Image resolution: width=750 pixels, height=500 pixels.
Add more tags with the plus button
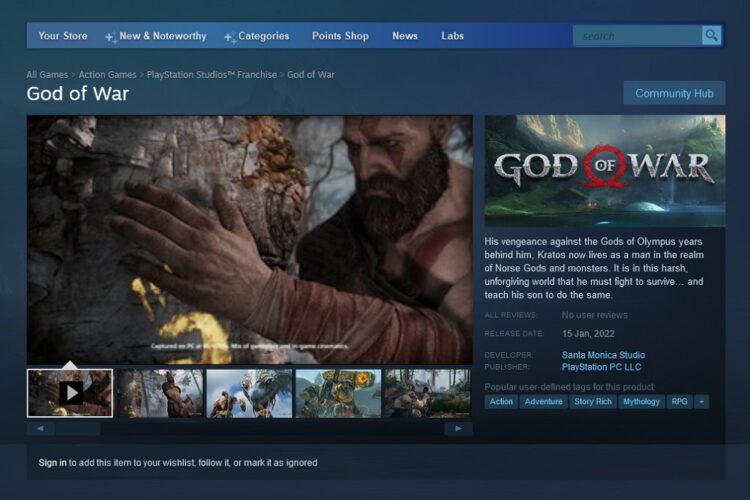(x=702, y=402)
